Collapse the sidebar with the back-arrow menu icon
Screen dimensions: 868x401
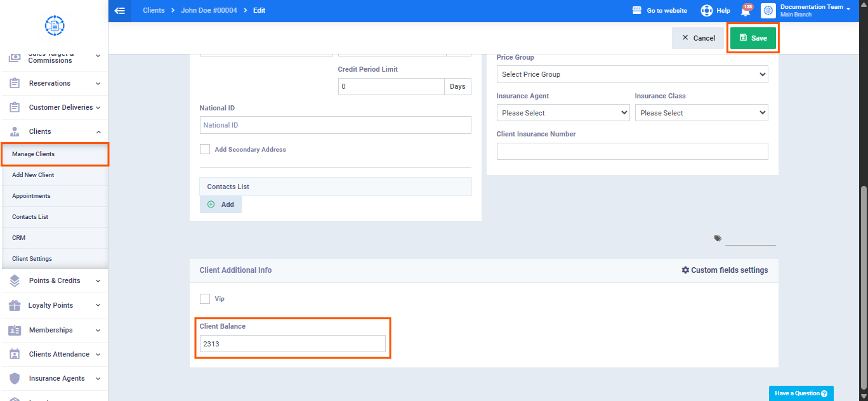pyautogui.click(x=120, y=11)
